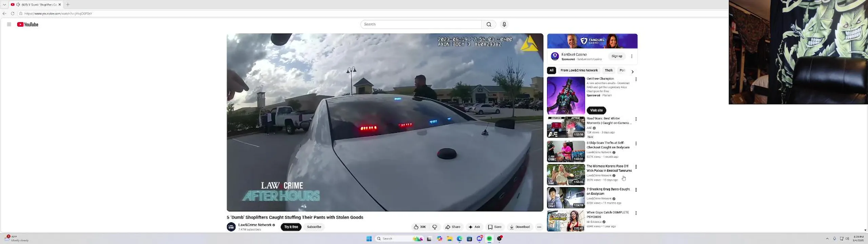868x244 pixels.
Task: Open Law&Crime Network channel avatar
Action: click(x=231, y=227)
